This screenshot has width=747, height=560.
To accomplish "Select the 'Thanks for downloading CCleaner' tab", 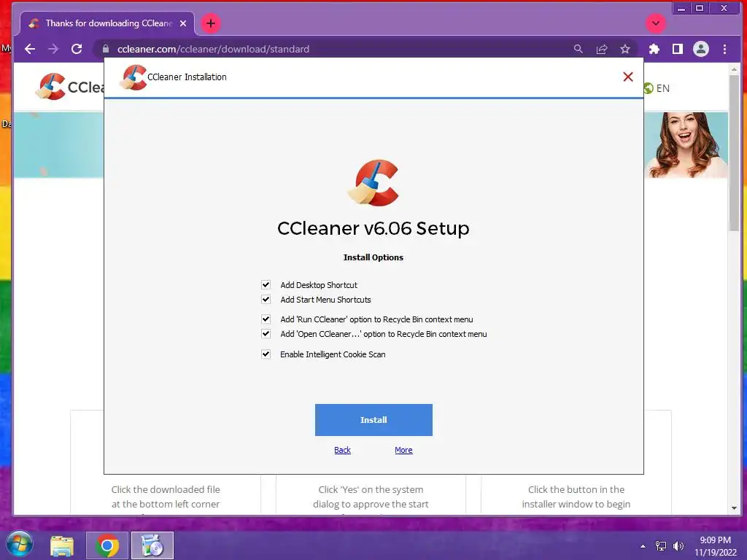I will [107, 23].
